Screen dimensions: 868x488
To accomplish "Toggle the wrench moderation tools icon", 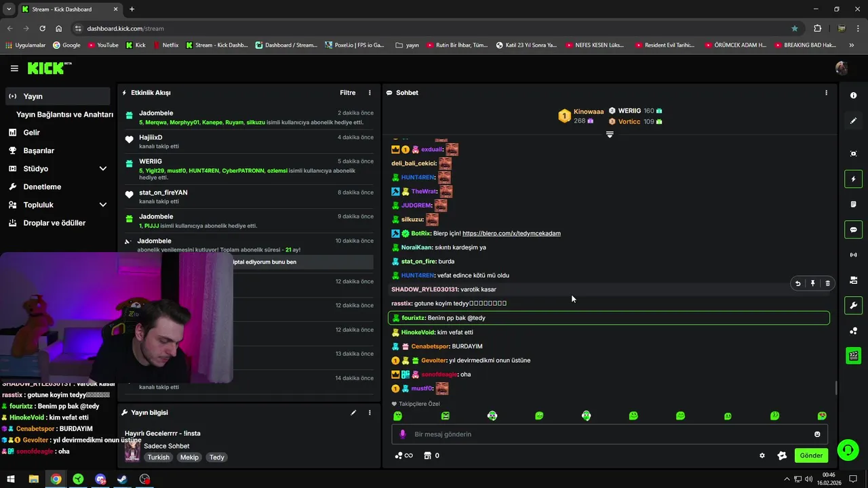I will (853, 305).
